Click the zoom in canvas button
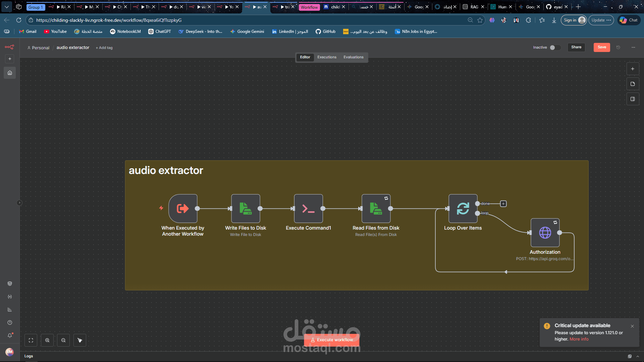The image size is (644, 362). (47, 340)
